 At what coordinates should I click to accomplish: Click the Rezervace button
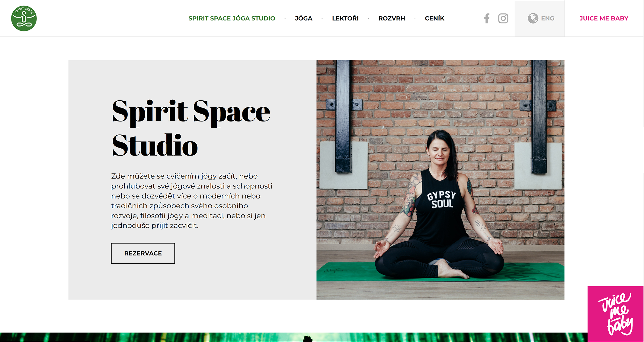pyautogui.click(x=143, y=253)
